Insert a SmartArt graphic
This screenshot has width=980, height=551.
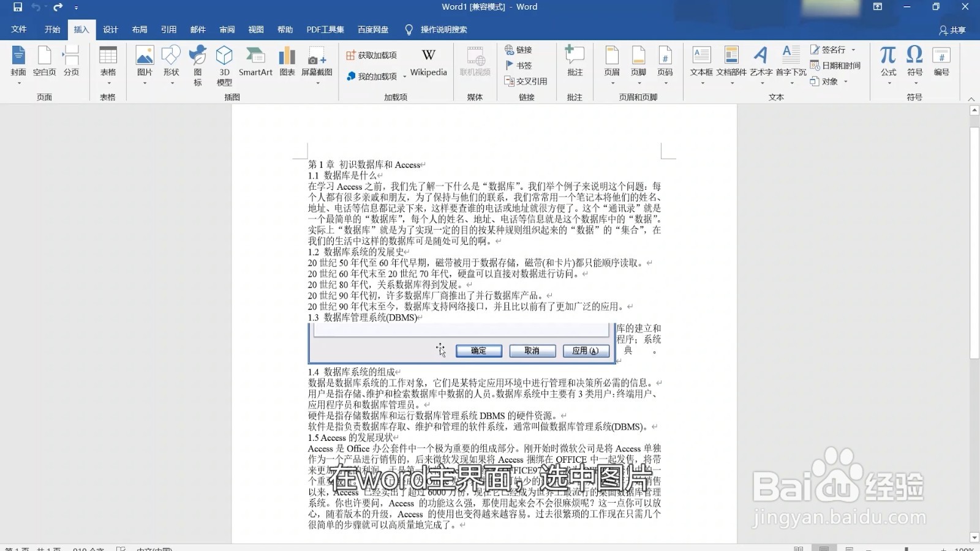(255, 61)
